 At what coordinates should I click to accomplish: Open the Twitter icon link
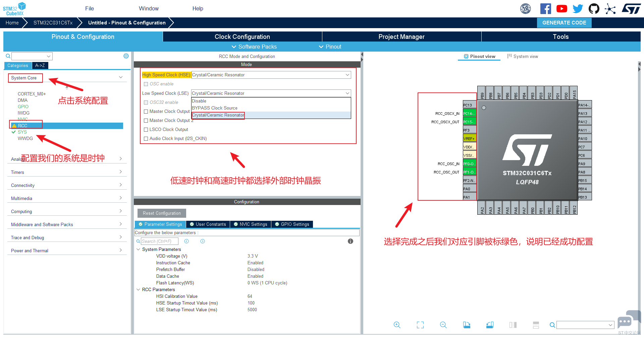tap(578, 9)
